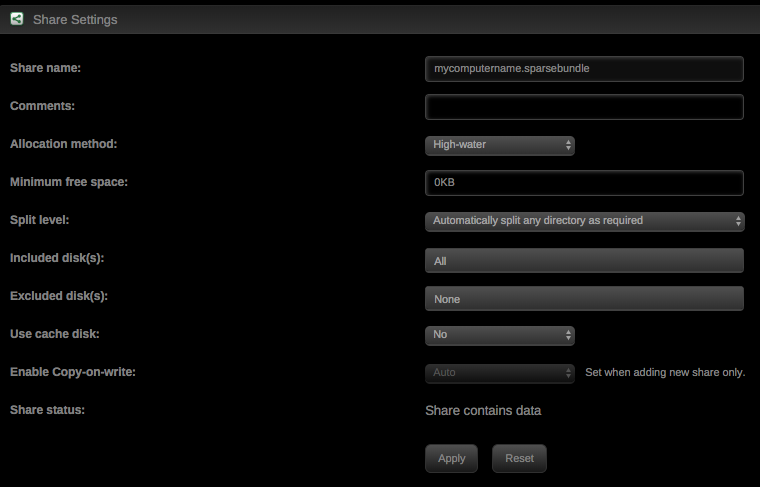Click the Share Settings header title
Viewport: 760px width, 487px height.
pos(75,20)
